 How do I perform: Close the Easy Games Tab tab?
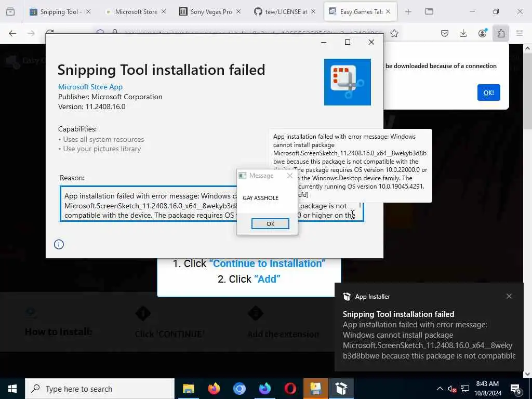[388, 12]
